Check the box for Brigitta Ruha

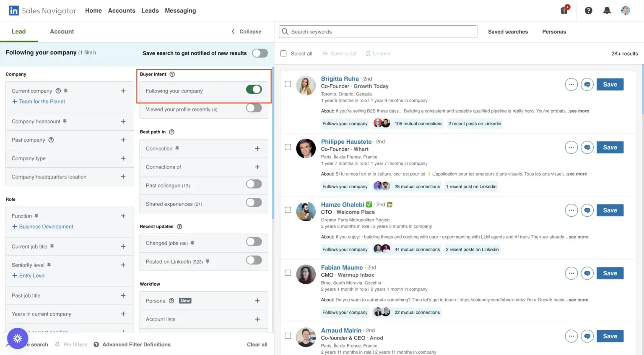288,84
